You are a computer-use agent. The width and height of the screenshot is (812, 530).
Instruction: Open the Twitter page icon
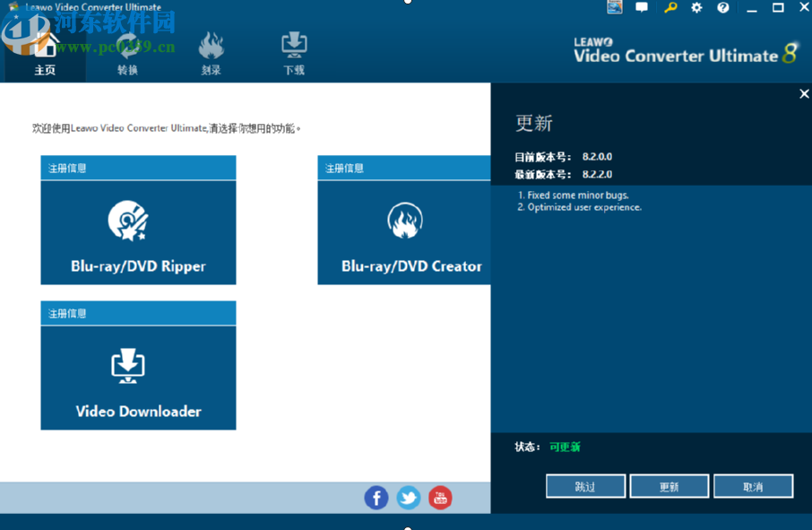click(x=409, y=498)
